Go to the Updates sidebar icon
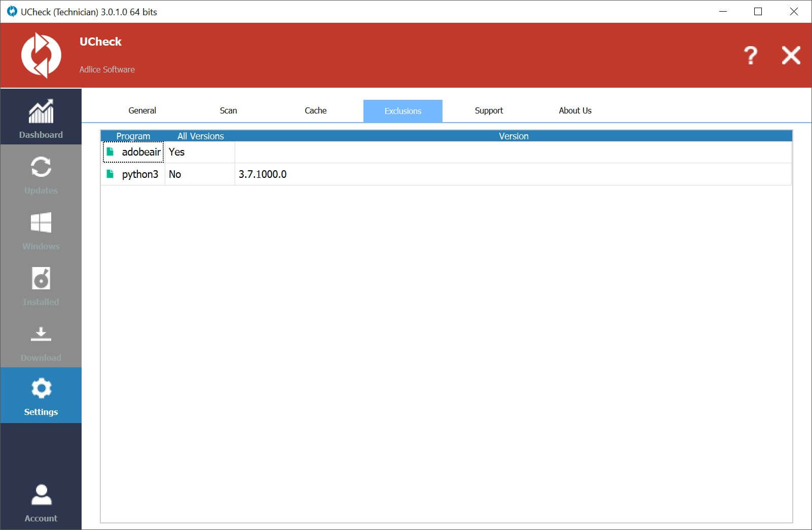The width and height of the screenshot is (812, 530). [41, 173]
